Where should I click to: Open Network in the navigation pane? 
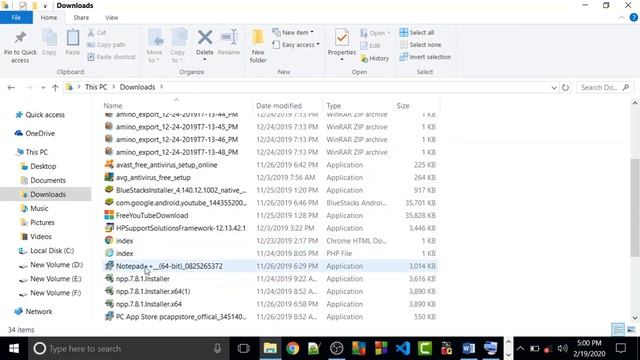click(x=39, y=311)
